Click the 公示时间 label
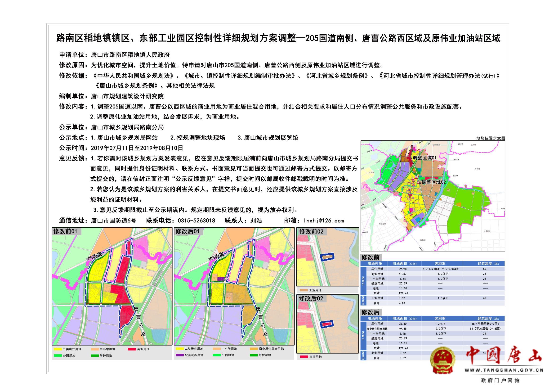554x392 pixels. [x=73, y=148]
